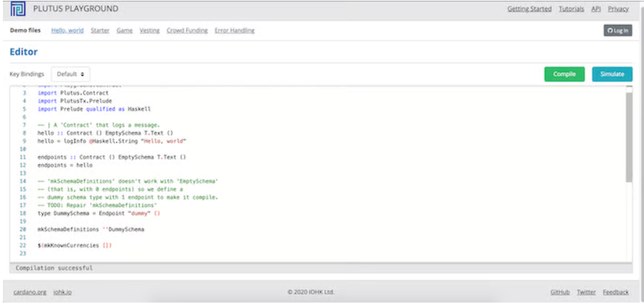Open the Key Bindings Default dropdown
Viewport: 644px width, 304px height.
[71, 74]
